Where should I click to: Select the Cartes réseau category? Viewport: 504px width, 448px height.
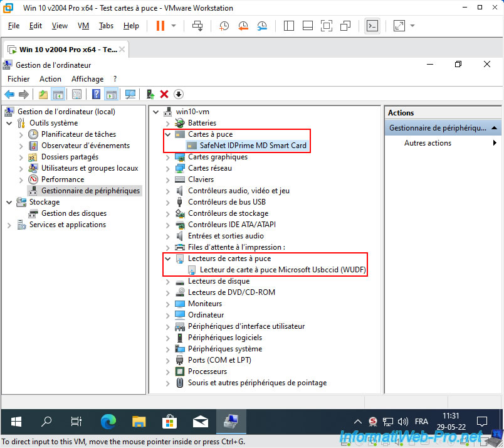pos(210,168)
